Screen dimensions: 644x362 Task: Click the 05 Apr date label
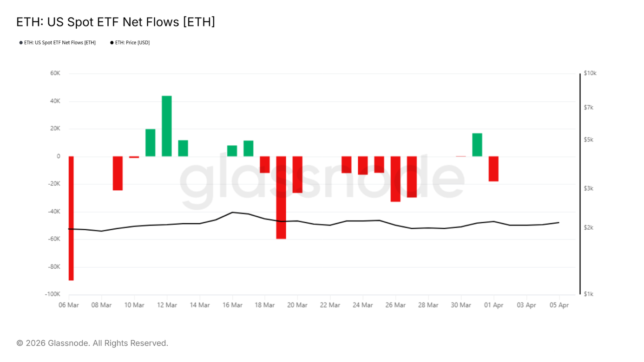click(x=559, y=305)
